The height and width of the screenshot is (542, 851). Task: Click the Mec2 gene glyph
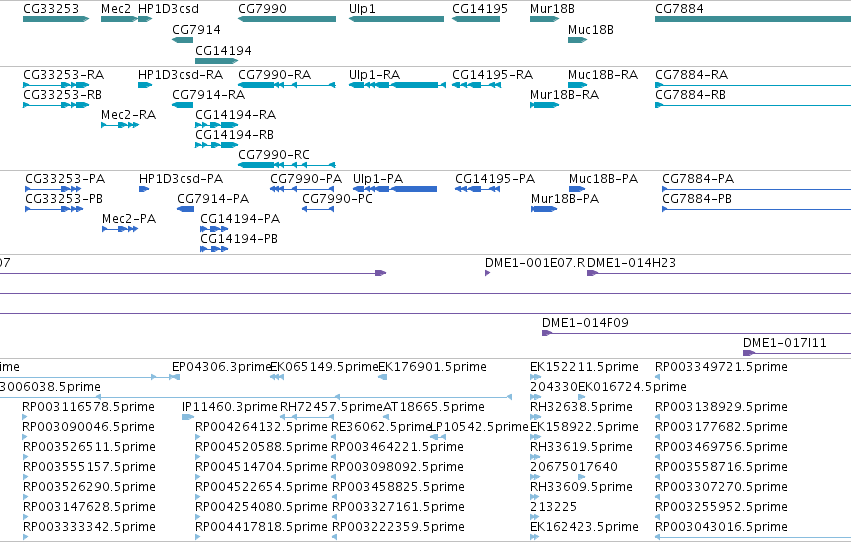[x=119, y=19]
